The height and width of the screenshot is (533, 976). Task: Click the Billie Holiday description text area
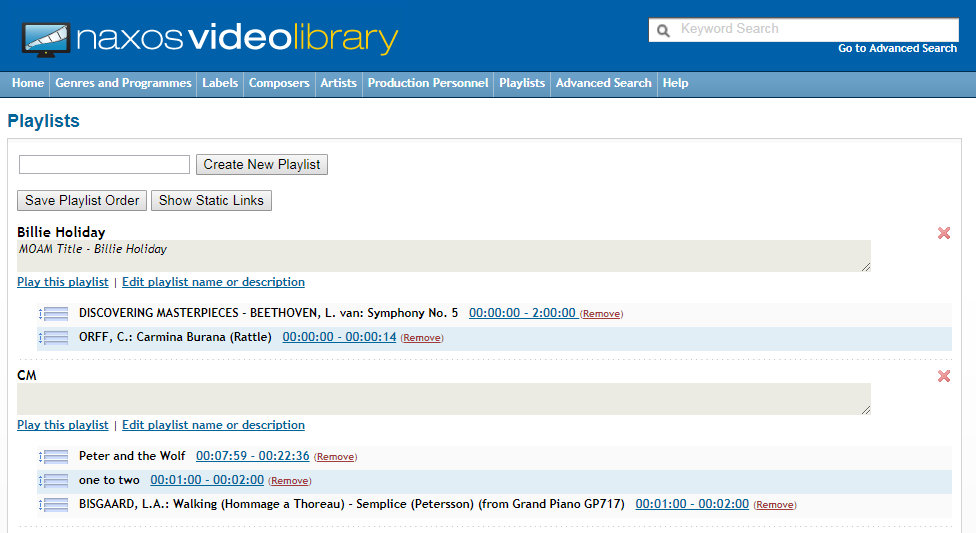coord(444,256)
